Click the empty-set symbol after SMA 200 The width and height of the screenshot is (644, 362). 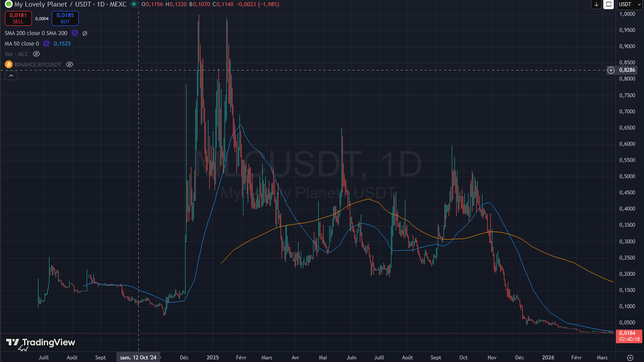click(85, 33)
